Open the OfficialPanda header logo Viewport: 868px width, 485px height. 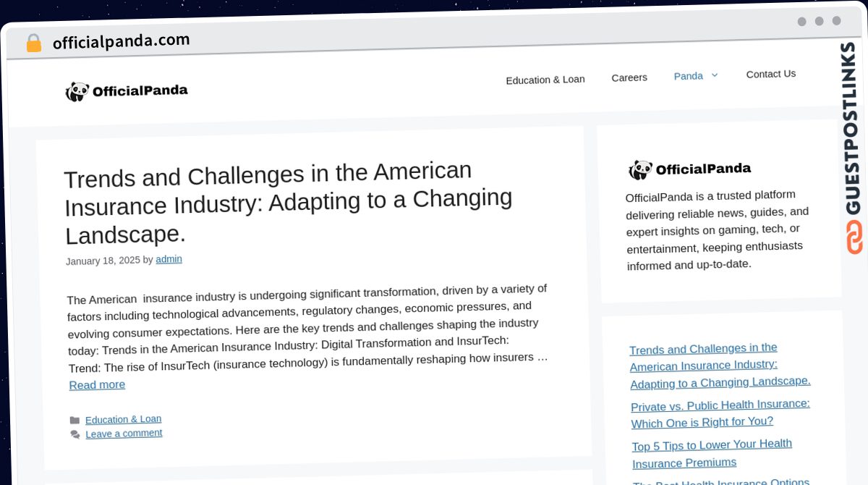click(x=127, y=91)
